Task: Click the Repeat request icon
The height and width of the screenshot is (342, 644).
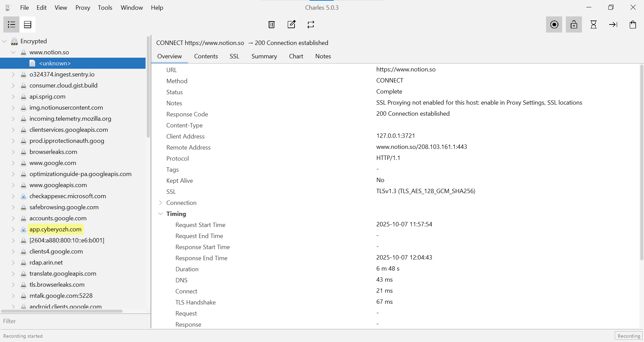Action: point(311,24)
